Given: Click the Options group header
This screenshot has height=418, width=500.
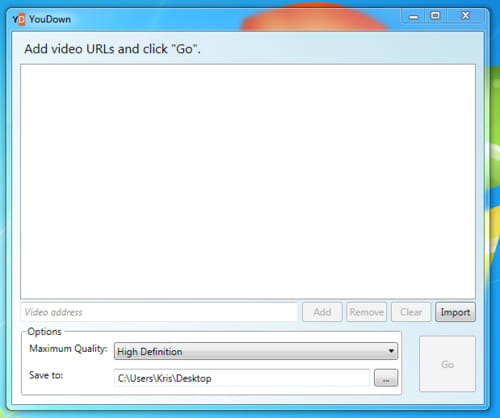Looking at the screenshot, I should (x=44, y=331).
